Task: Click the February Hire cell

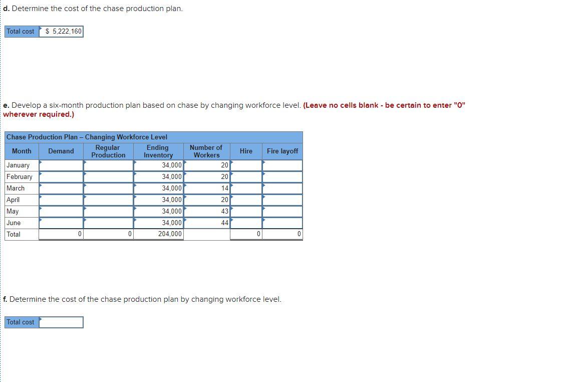Action: tap(246, 177)
